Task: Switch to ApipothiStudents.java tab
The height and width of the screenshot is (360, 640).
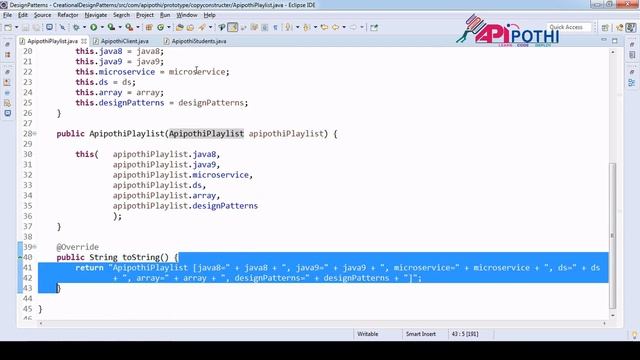Action: 199,41
